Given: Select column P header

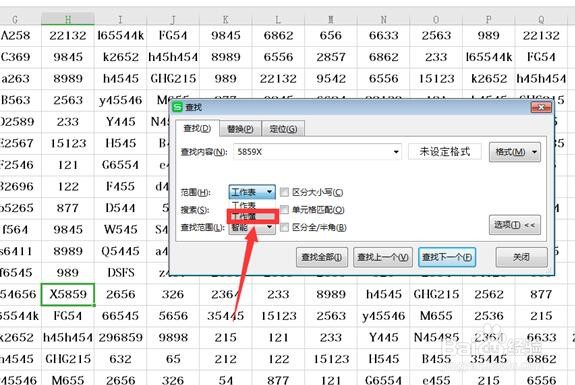Looking at the screenshot, I should coord(488,19).
